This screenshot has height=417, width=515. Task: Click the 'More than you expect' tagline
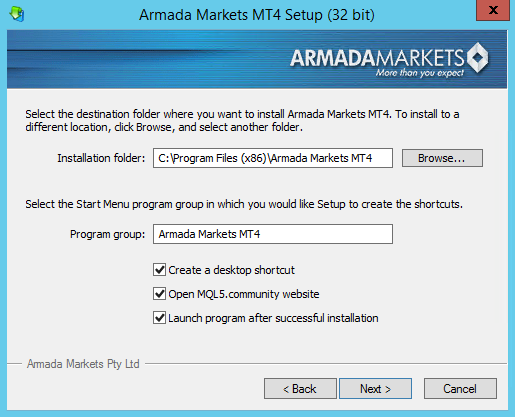click(x=420, y=73)
